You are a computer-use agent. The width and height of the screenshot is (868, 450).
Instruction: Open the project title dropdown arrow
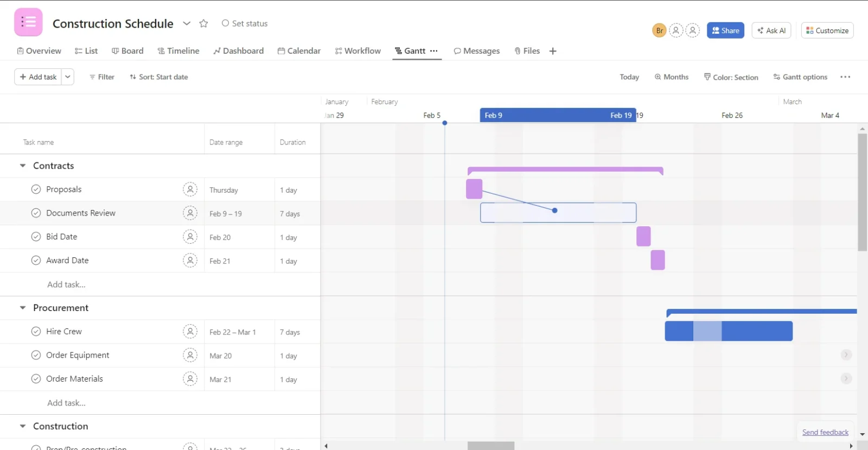click(x=187, y=23)
